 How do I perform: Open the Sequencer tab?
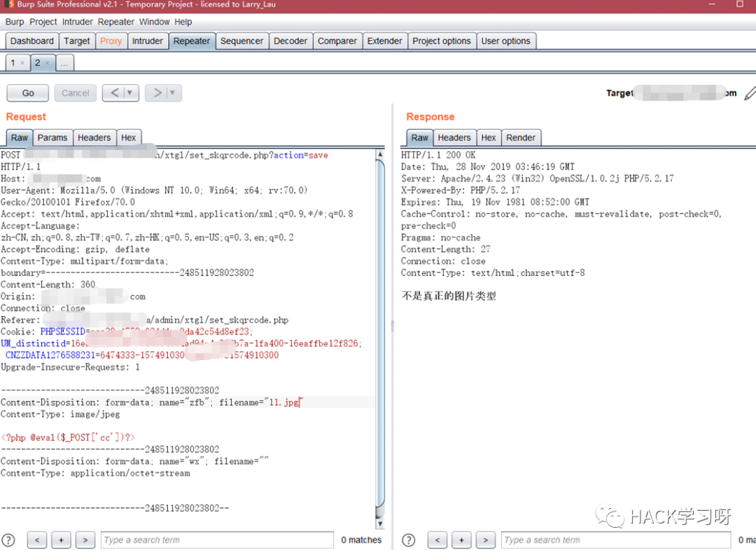click(241, 41)
